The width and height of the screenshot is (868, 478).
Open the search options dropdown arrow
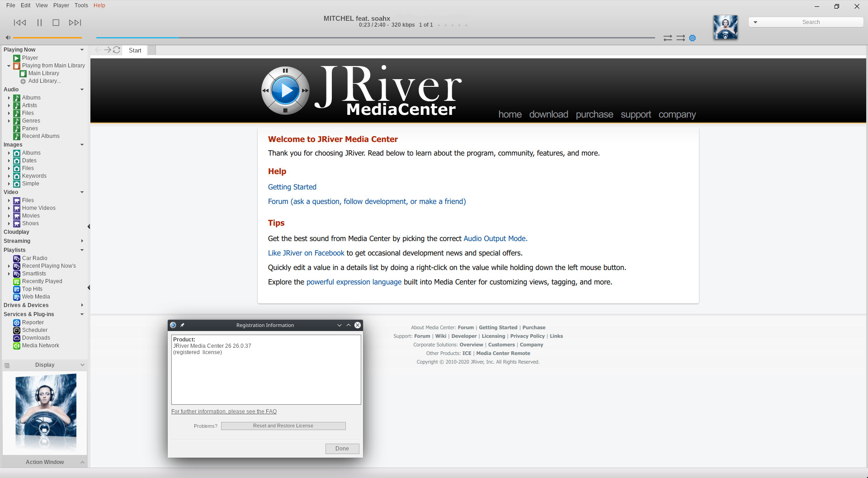pos(755,22)
